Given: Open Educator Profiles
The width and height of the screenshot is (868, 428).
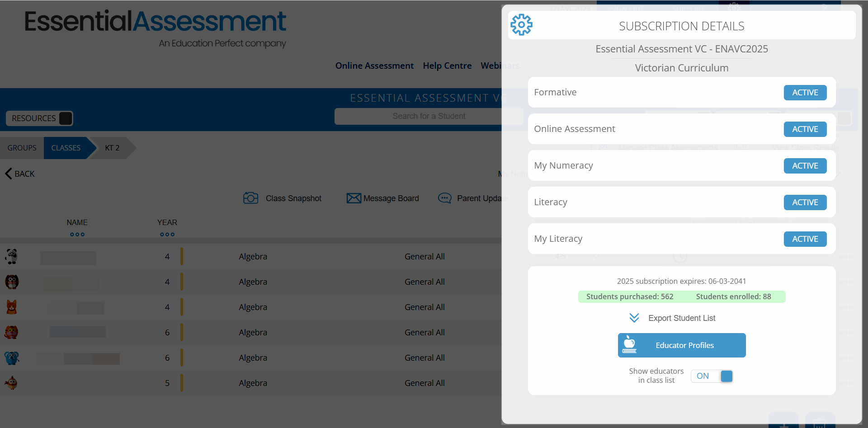Looking at the screenshot, I should click(682, 345).
